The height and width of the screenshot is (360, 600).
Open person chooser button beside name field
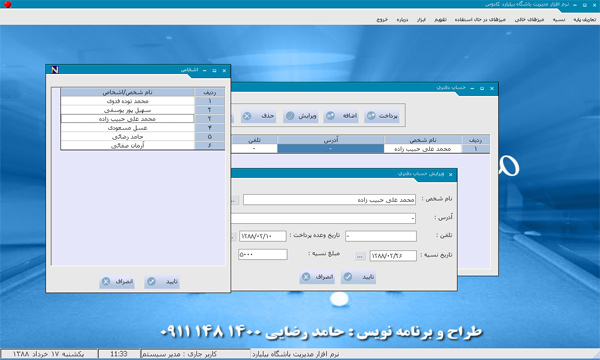click(x=234, y=200)
